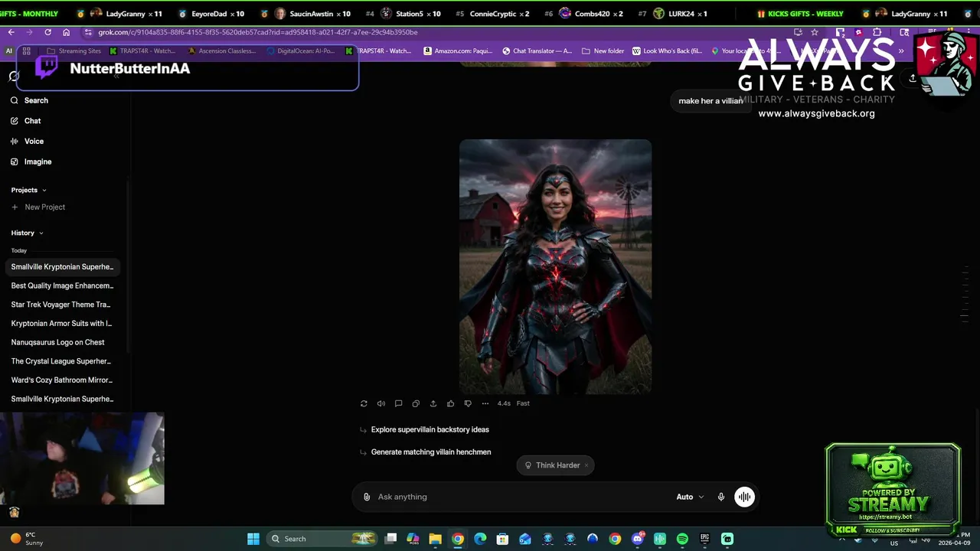Image resolution: width=980 pixels, height=551 pixels.
Task: Select Generate matching villain henchmen suggestion
Action: (x=431, y=452)
